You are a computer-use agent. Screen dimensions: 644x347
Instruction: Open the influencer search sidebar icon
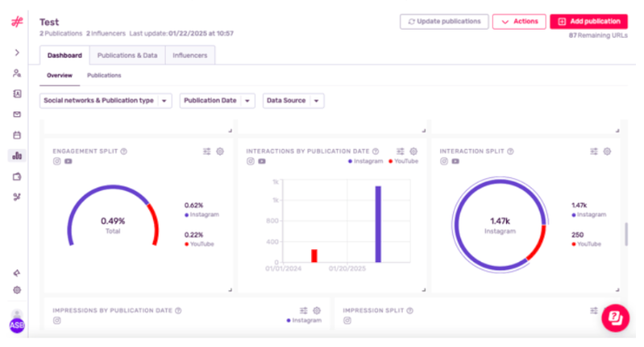(17, 74)
